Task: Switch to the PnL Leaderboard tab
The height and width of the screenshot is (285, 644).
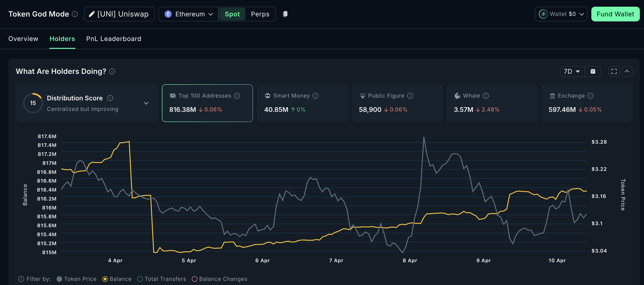Action: [x=113, y=39]
